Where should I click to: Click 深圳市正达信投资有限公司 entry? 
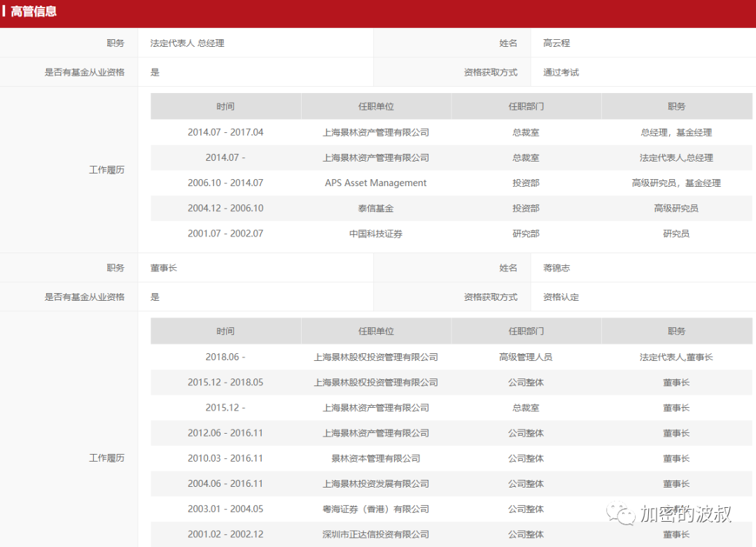click(376, 534)
